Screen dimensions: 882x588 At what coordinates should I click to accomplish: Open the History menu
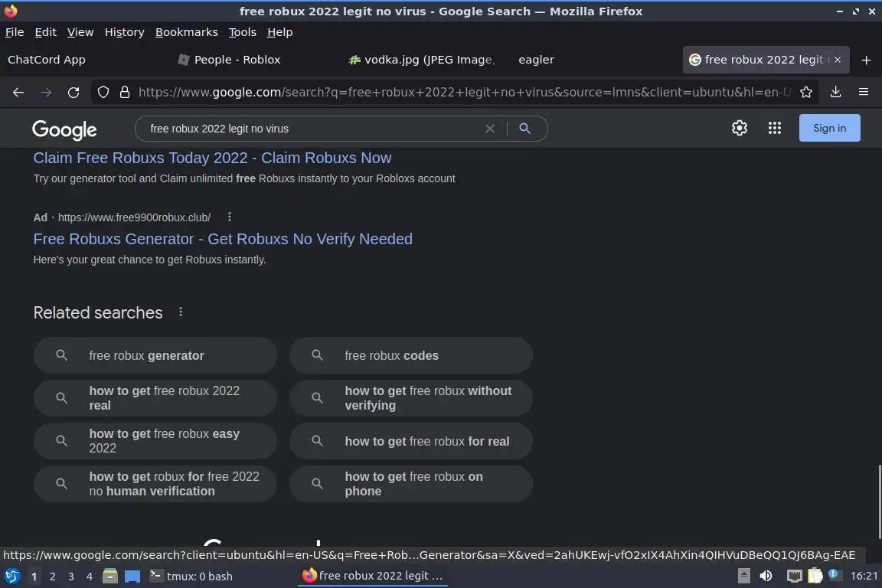[124, 32]
